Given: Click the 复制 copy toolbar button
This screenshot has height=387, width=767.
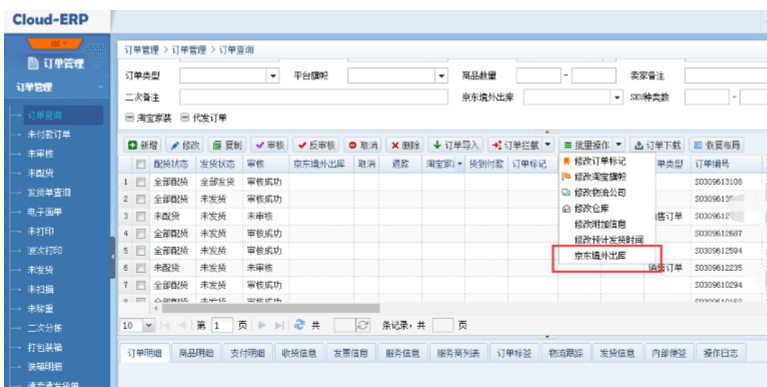Looking at the screenshot, I should click(227, 145).
